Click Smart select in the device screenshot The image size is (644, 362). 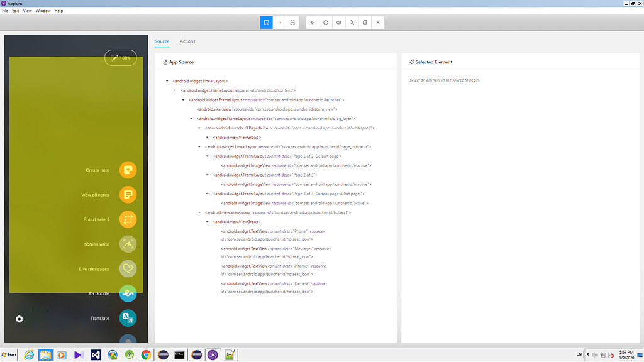(128, 219)
